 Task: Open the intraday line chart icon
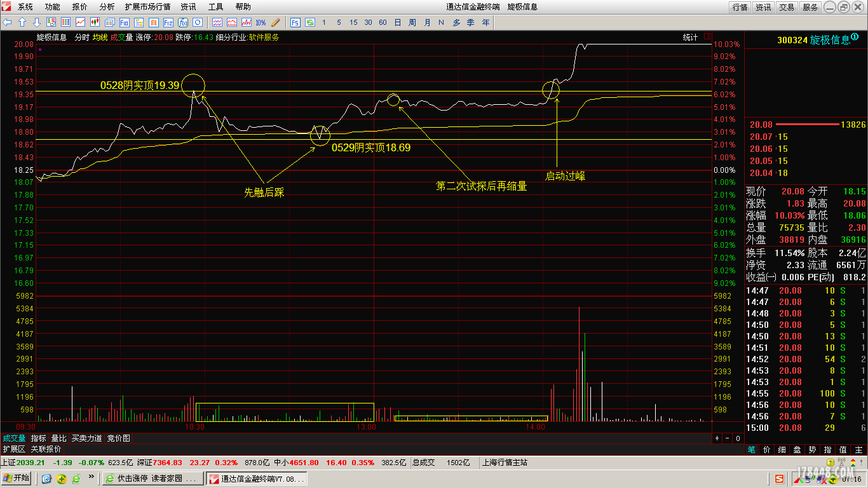[x=80, y=22]
